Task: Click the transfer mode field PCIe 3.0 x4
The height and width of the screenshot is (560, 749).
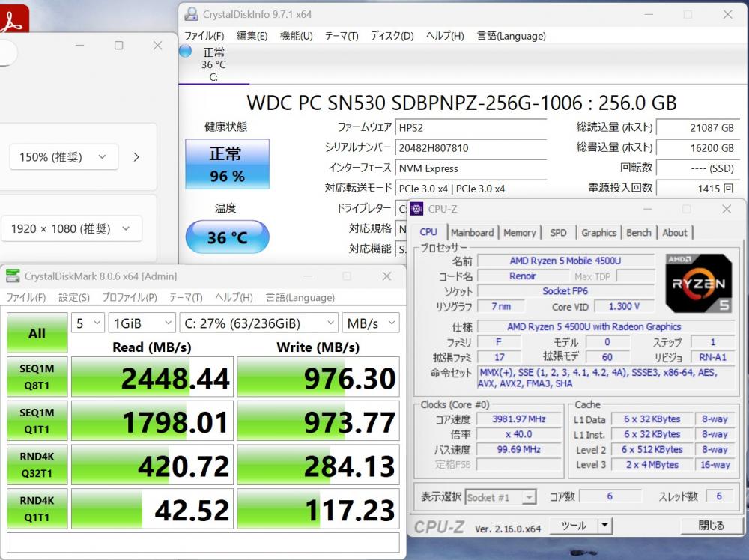Action: pyautogui.click(x=471, y=189)
